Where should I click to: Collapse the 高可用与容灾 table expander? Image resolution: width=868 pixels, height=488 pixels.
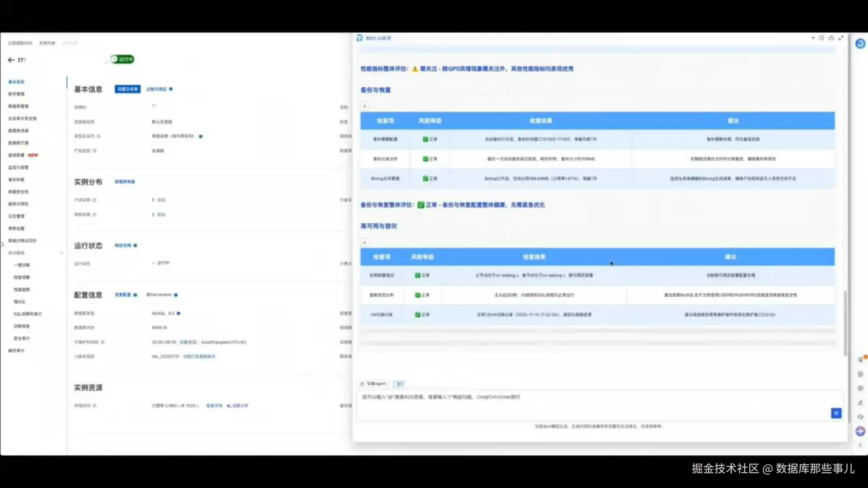[364, 242]
